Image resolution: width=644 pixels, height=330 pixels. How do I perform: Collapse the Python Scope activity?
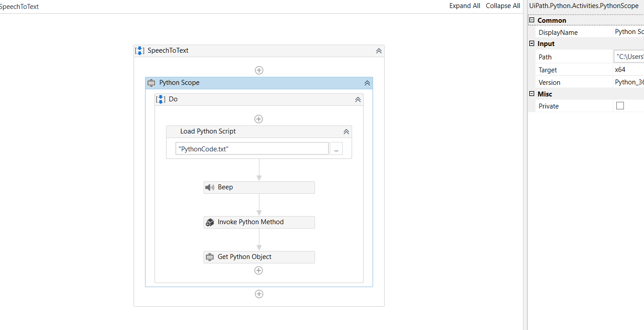tap(367, 83)
